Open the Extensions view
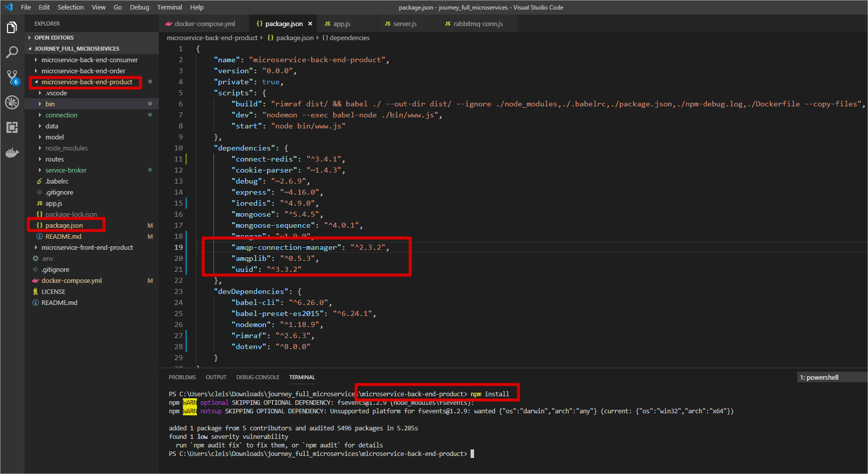The height and width of the screenshot is (474, 868). click(12, 127)
